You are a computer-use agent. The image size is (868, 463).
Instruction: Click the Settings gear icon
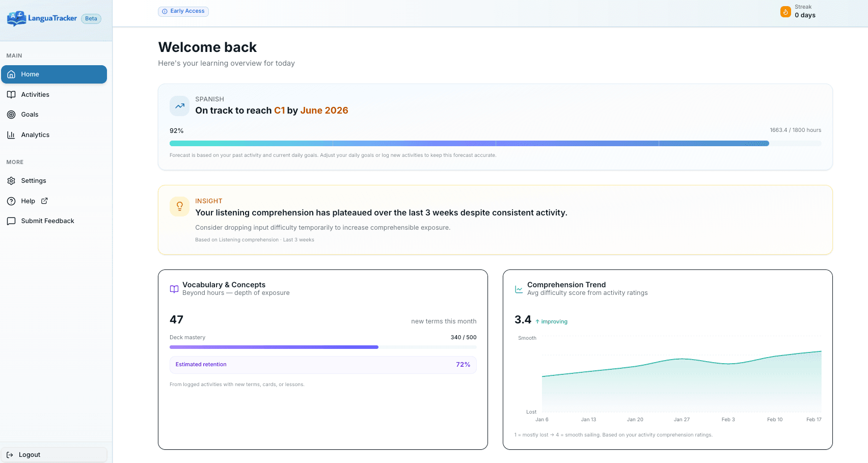tap(11, 180)
